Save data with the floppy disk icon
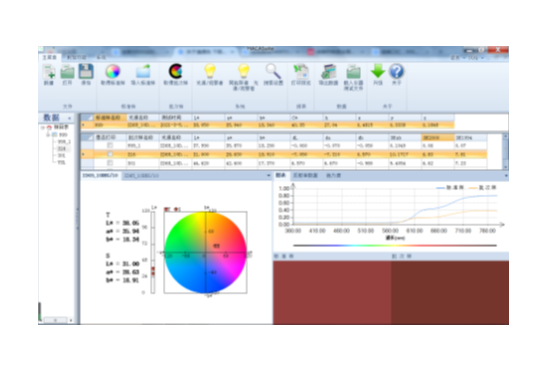The height and width of the screenshot is (380, 540). pyautogui.click(x=86, y=75)
